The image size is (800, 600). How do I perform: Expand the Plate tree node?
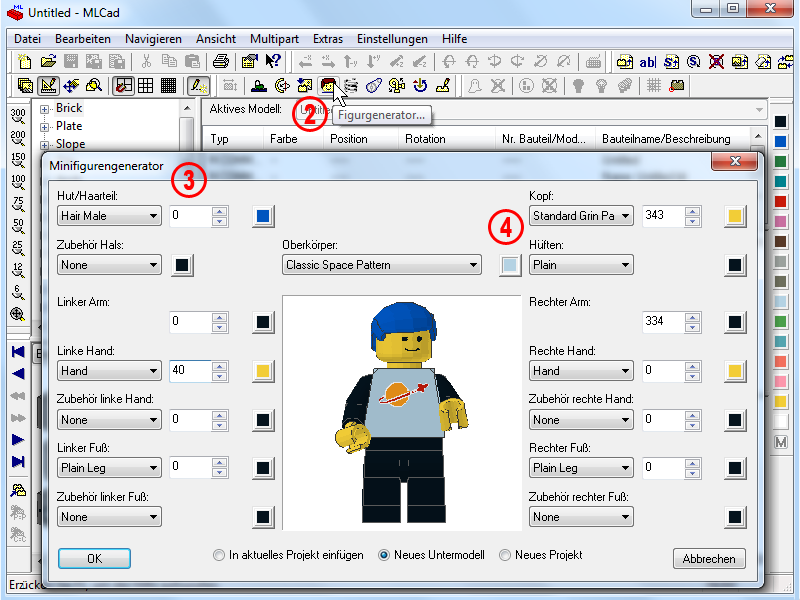(x=44, y=127)
